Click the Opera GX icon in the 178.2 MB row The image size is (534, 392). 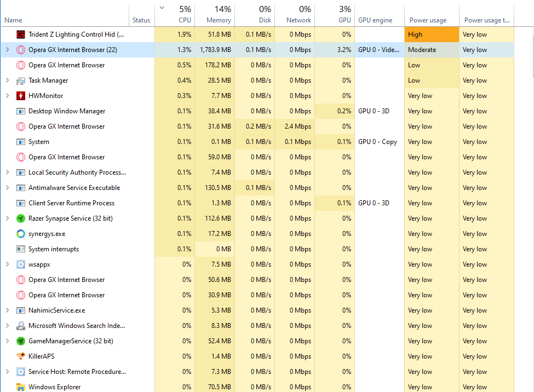tap(21, 65)
